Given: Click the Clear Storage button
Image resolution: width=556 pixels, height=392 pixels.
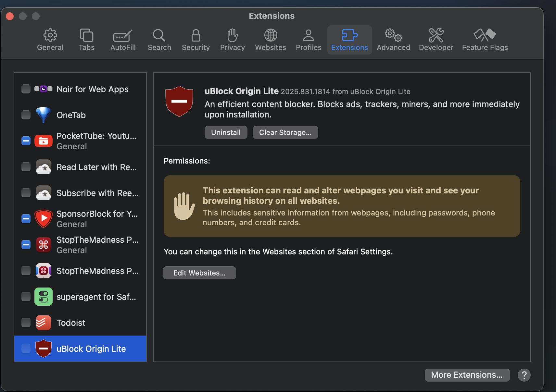Looking at the screenshot, I should (285, 132).
